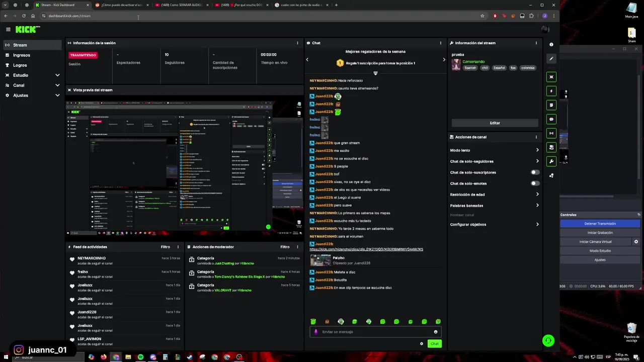Open Feed de actividades three-dot menu
Image resolution: width=644 pixels, height=362 pixels.
[178, 247]
